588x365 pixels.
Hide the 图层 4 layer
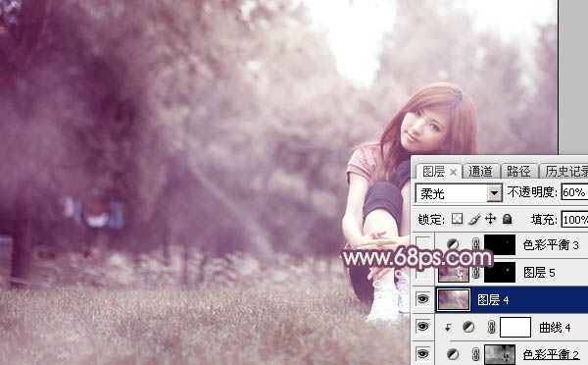[x=423, y=299]
